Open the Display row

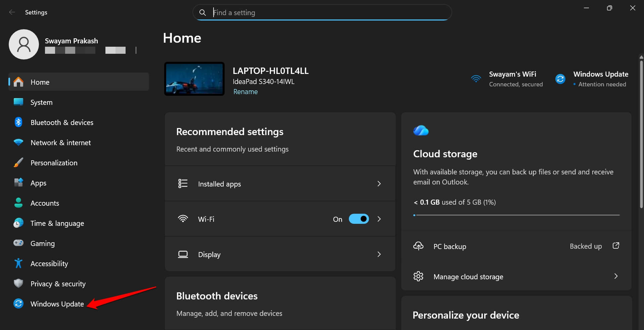(280, 254)
